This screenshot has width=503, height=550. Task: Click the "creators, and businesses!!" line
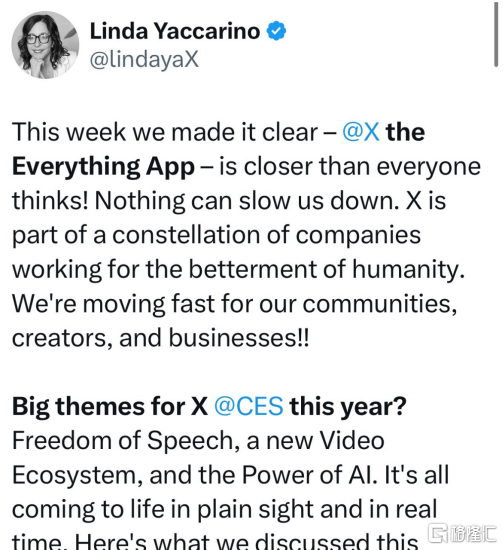pyautogui.click(x=161, y=338)
